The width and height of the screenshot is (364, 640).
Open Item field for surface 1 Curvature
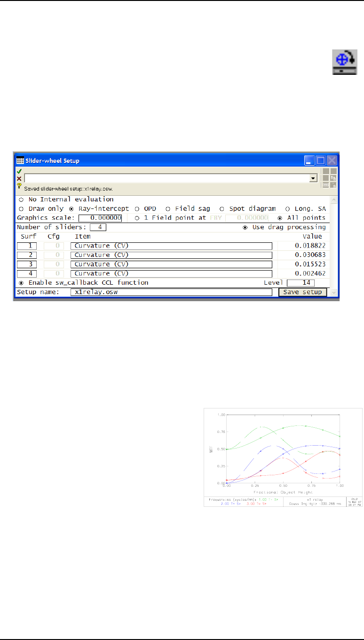coord(171,246)
